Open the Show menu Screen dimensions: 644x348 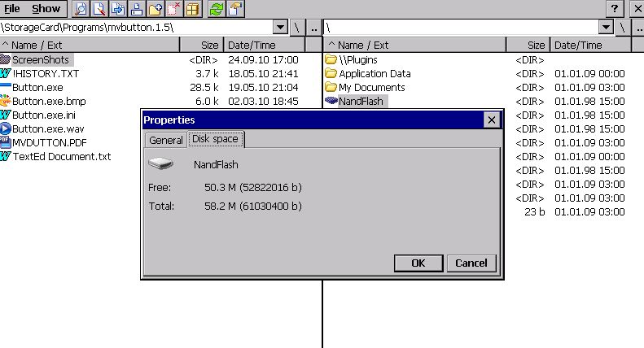[46, 9]
